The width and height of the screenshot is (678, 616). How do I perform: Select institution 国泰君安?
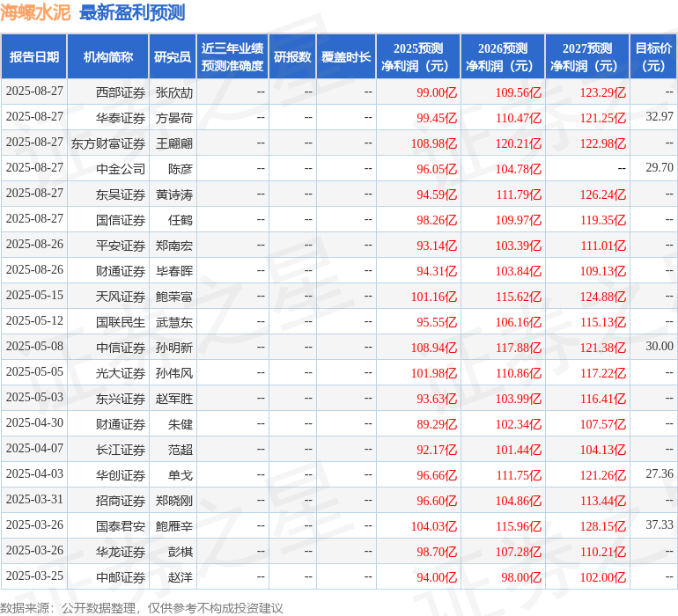pyautogui.click(x=121, y=526)
